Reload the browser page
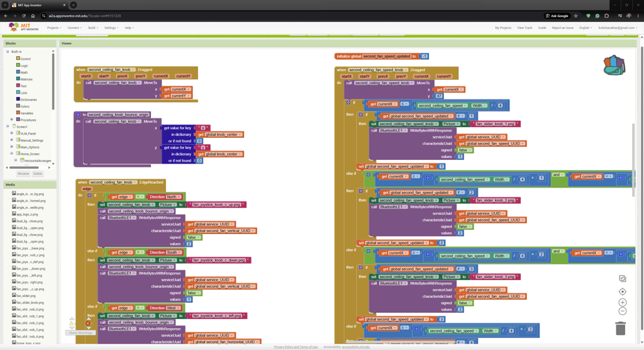This screenshot has height=350, width=644. 24,16
